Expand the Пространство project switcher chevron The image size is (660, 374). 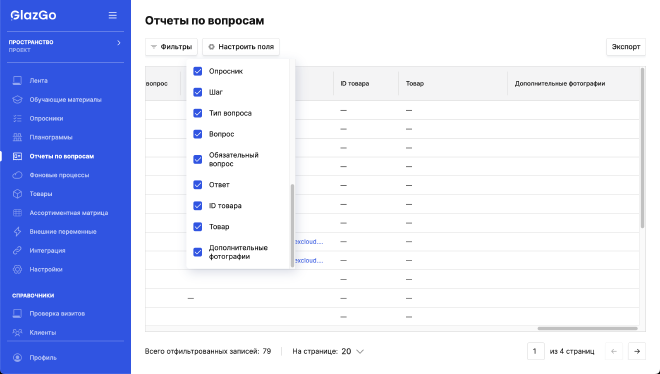(119, 42)
